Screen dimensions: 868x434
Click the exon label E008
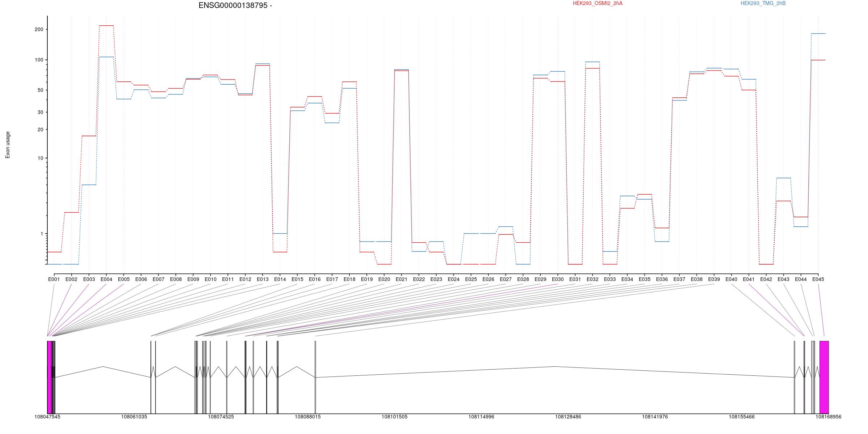(176, 279)
